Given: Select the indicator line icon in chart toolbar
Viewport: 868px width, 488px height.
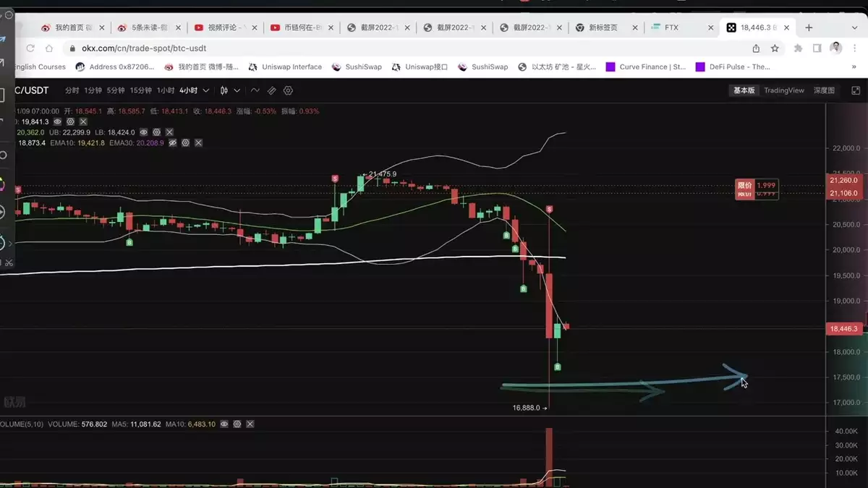Looking at the screenshot, I should tap(255, 91).
